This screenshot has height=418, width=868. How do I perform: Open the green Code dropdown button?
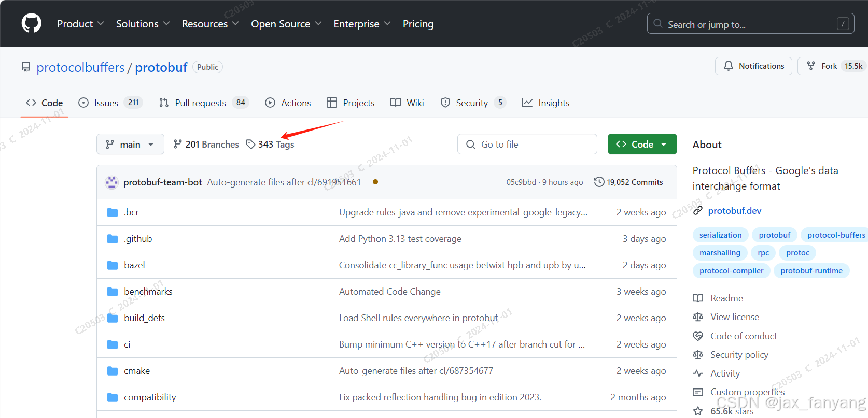click(x=642, y=144)
